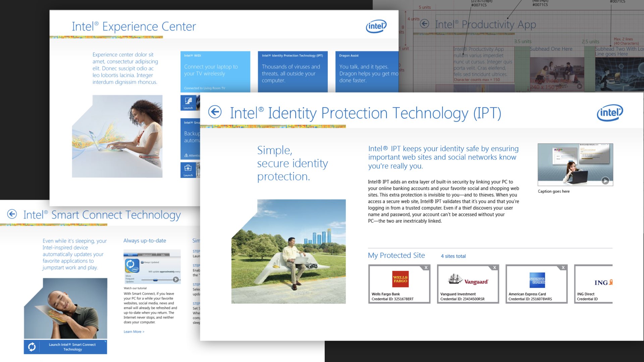Switch to the Advanced tab in tutorial

tap(147, 255)
